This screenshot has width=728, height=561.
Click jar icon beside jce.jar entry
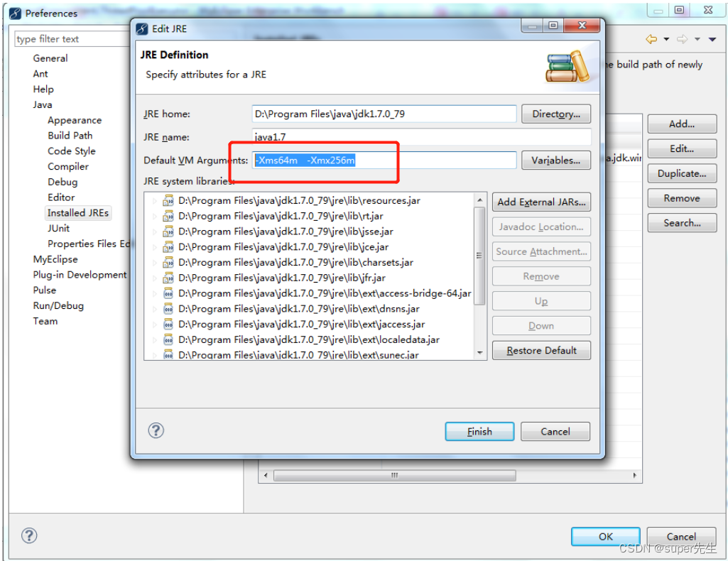[168, 247]
